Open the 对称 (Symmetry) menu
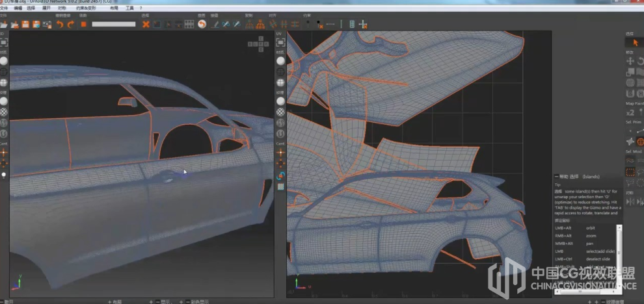644x304 pixels. (62, 8)
